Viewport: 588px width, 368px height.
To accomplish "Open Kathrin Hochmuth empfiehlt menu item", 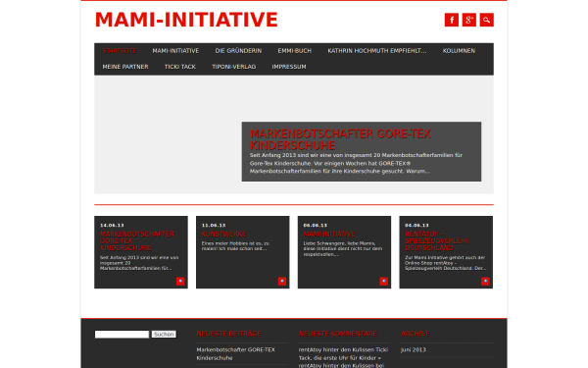I will [x=377, y=51].
